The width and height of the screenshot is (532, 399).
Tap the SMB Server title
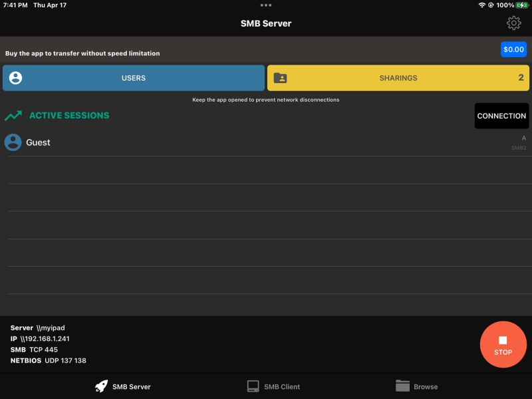click(266, 23)
